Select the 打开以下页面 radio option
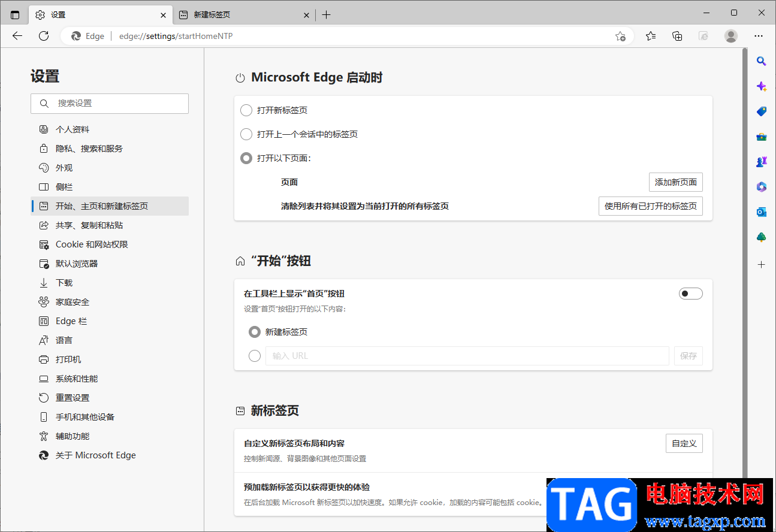Image resolution: width=776 pixels, height=532 pixels. click(x=246, y=158)
